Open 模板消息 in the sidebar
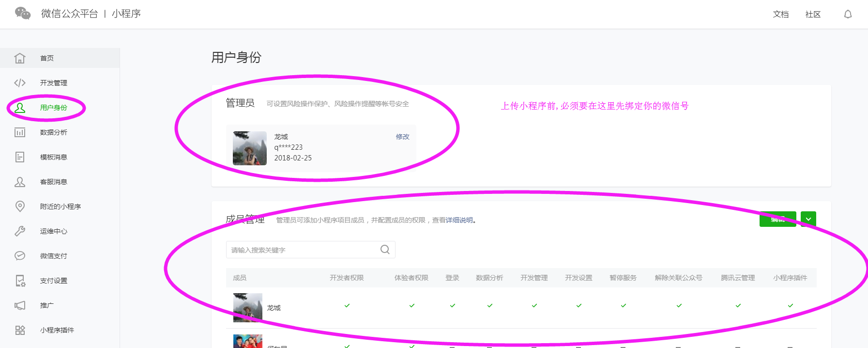 click(x=53, y=157)
